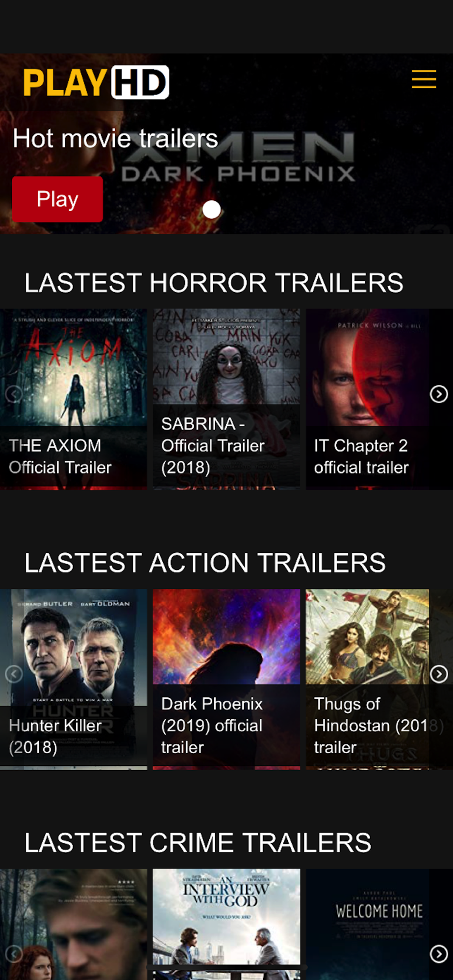Click the Lastest Action Trailers heading

pos(205,563)
